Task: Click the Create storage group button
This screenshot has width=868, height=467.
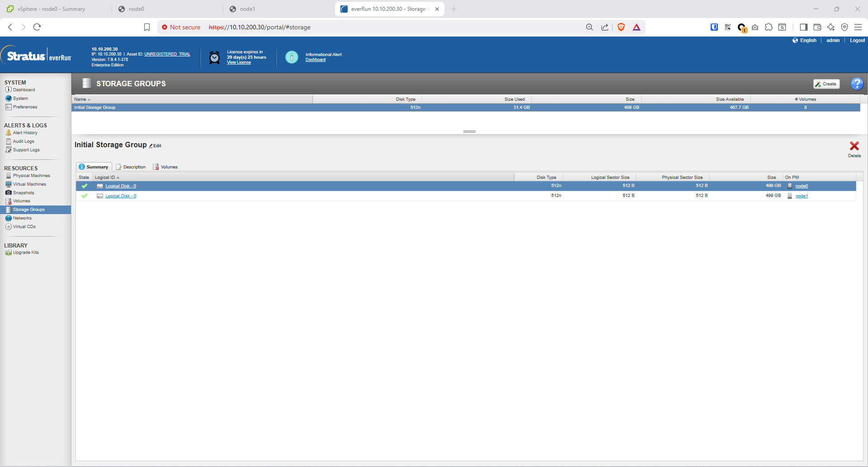Action: pos(826,84)
